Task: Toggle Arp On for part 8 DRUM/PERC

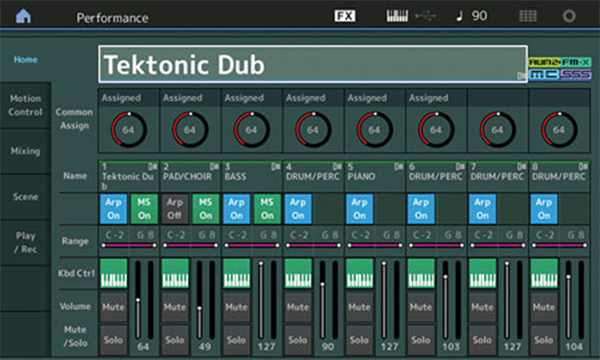Action: pyautogui.click(x=544, y=209)
